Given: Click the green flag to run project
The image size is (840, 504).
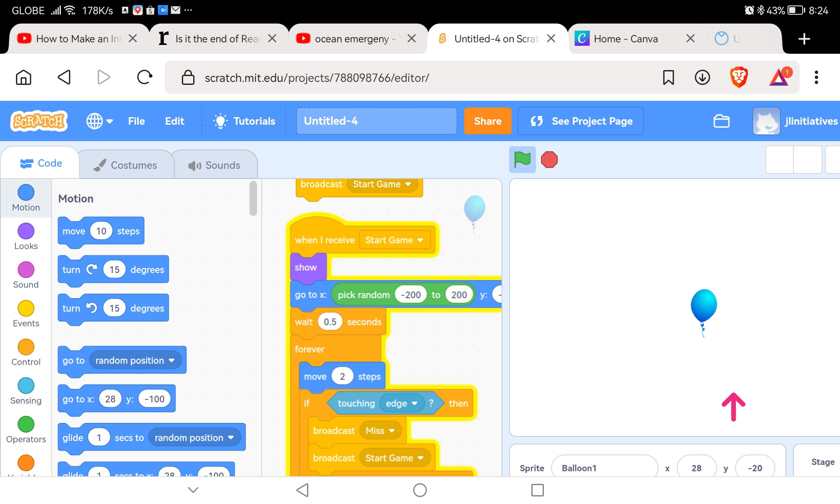Looking at the screenshot, I should 522,160.
